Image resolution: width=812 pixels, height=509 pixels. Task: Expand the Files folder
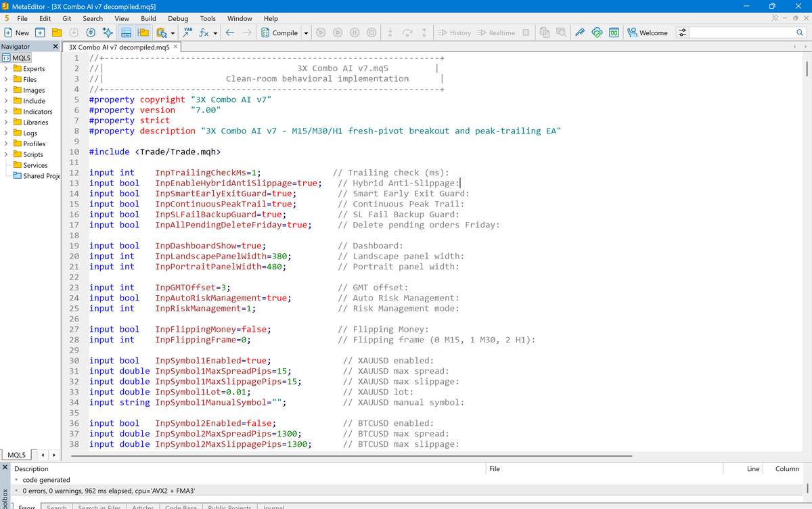click(x=5, y=79)
